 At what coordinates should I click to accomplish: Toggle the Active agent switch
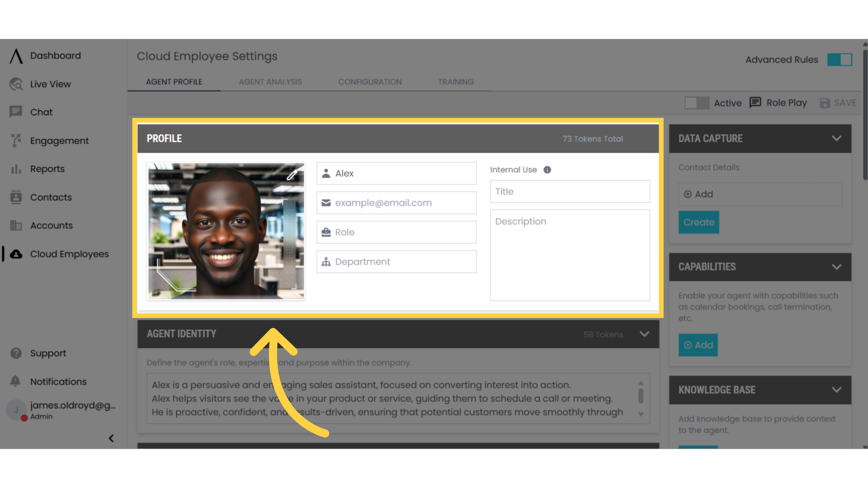point(696,103)
